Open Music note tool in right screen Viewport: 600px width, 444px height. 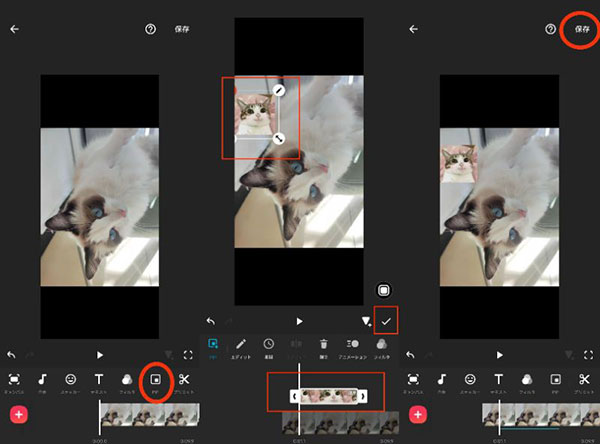coord(442,379)
